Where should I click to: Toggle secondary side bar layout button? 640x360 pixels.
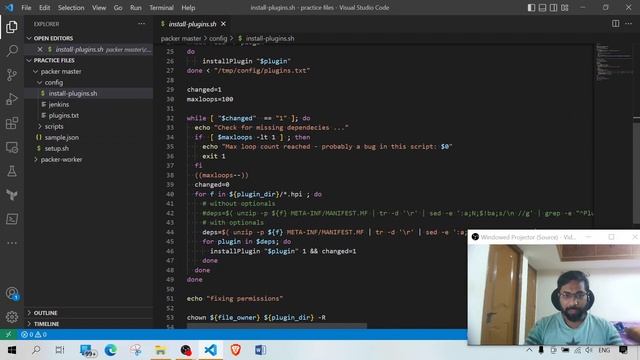pos(553,7)
